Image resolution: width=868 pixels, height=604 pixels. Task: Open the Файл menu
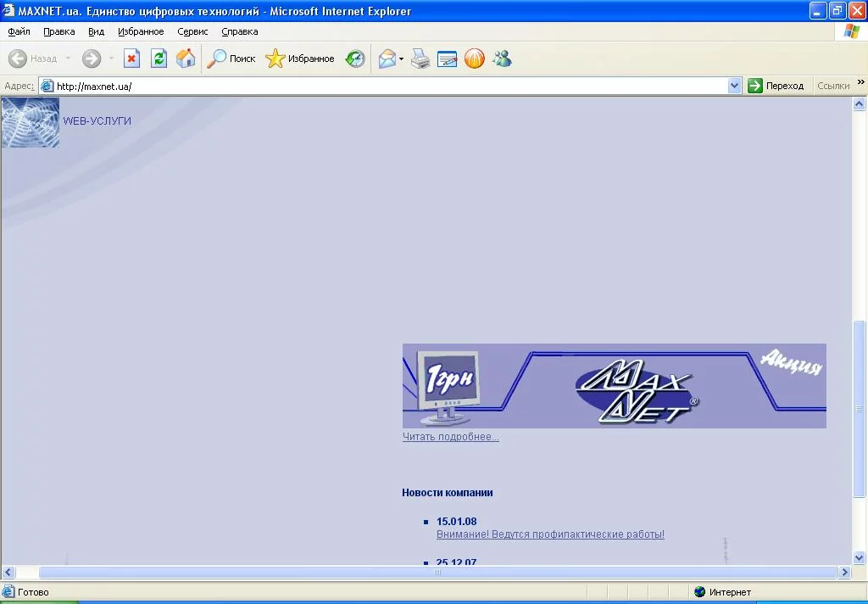coord(19,31)
